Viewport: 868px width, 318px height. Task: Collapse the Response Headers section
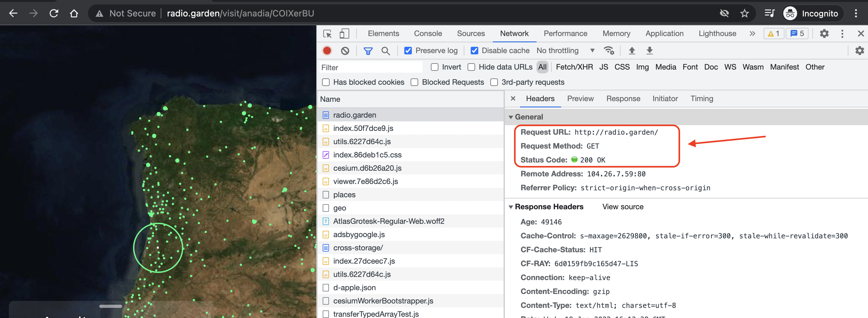[511, 207]
